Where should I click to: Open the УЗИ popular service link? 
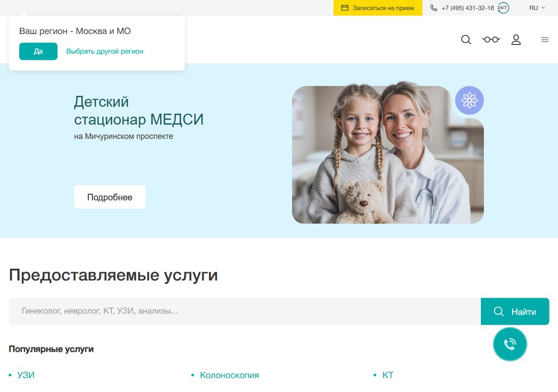click(x=26, y=375)
